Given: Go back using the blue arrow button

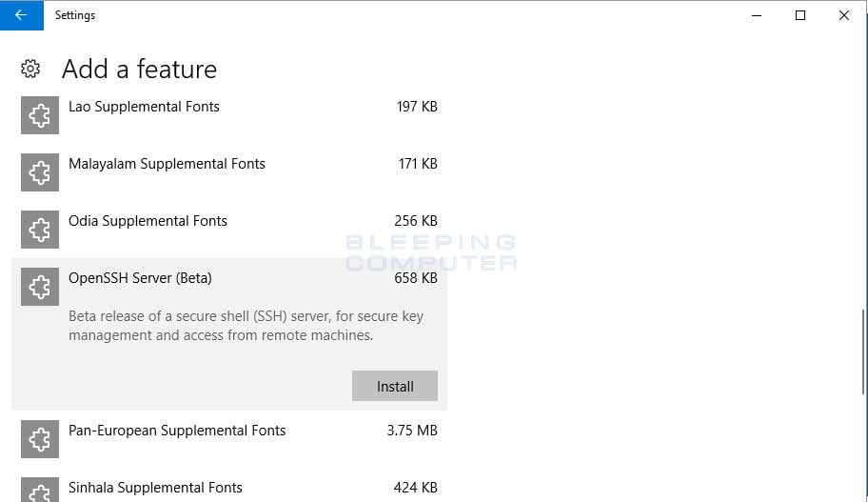Looking at the screenshot, I should [22, 15].
